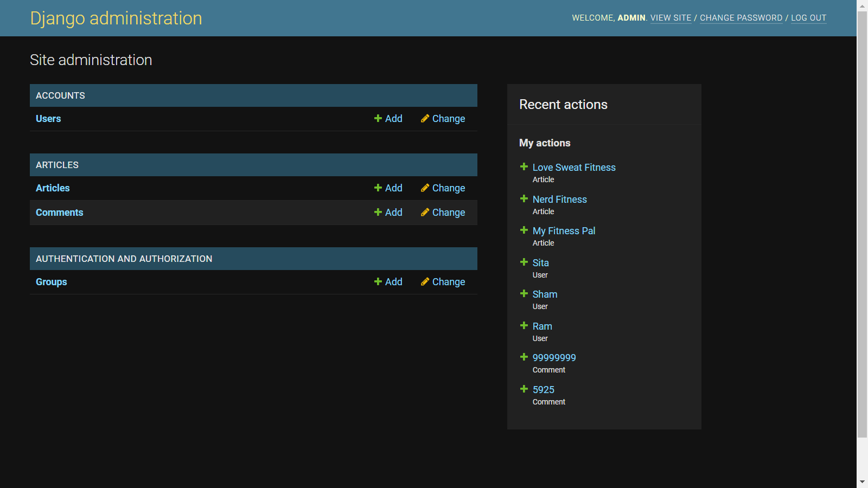Click the green plus Add icon for Articles
The image size is (868, 488).
(378, 188)
